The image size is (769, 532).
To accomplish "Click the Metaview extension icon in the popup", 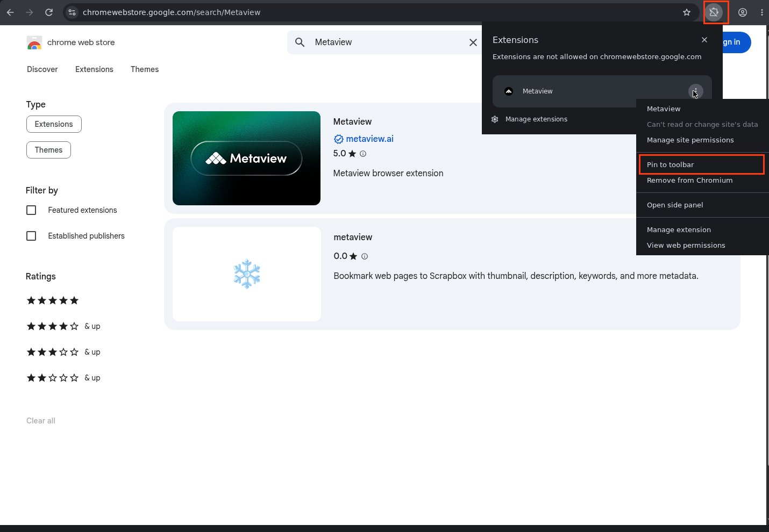I will click(x=509, y=91).
